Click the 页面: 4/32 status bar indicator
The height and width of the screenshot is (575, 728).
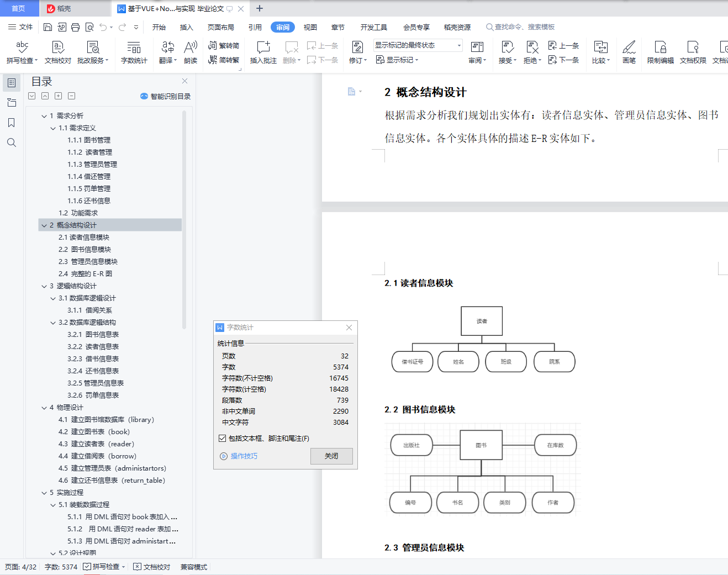[x=20, y=567]
